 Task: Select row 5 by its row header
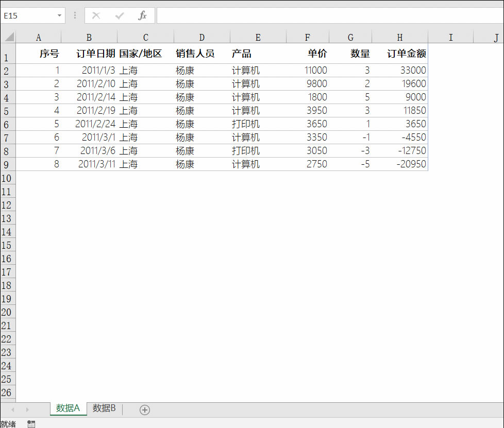tap(8, 110)
